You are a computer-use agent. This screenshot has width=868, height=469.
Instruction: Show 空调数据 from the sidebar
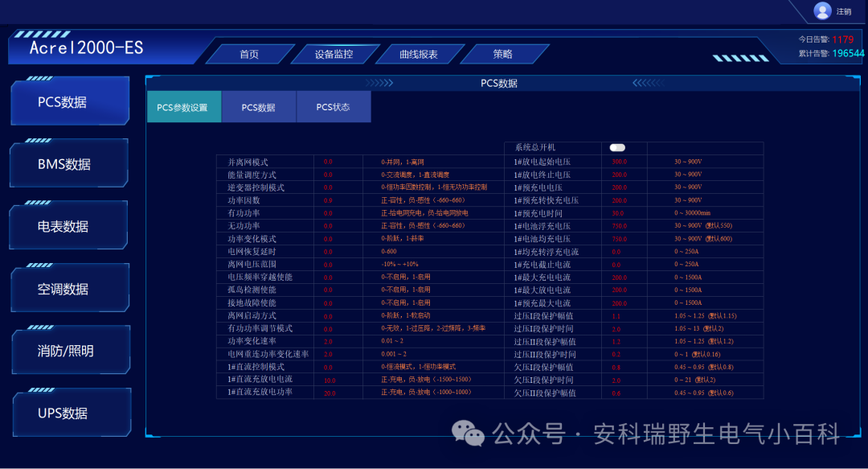tap(70, 289)
